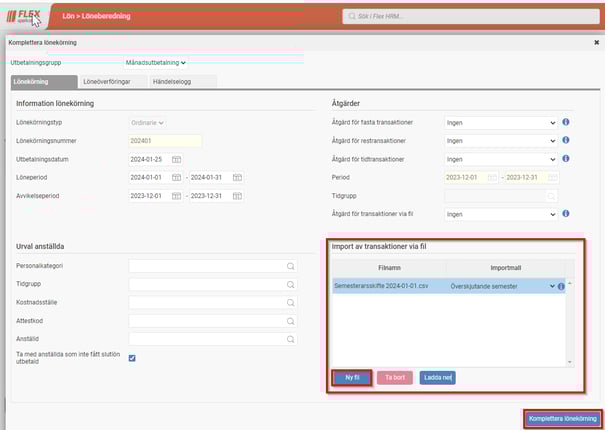This screenshot has width=605, height=430.
Task: Open calendar for Löneperiod start date
Action: coord(177,177)
